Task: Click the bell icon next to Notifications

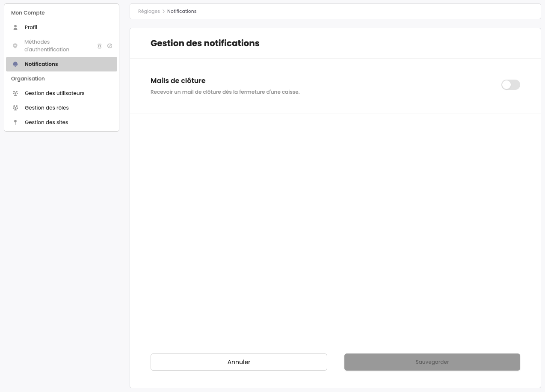Action: 15,64
